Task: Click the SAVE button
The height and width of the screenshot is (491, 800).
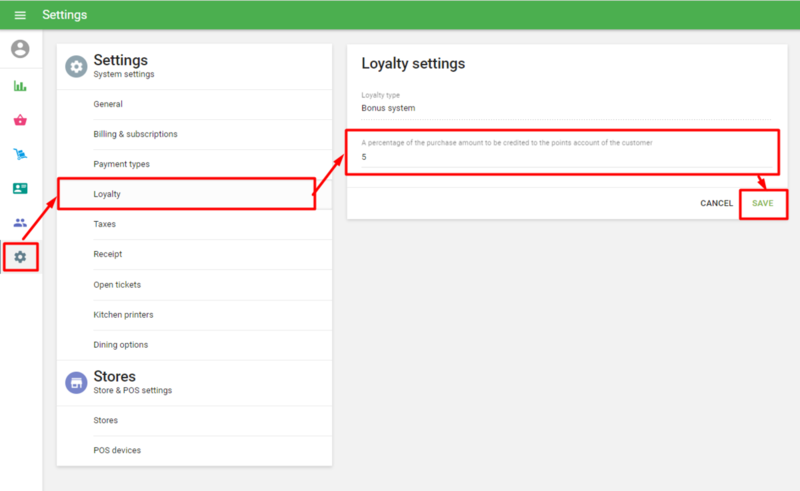Action: pos(763,203)
